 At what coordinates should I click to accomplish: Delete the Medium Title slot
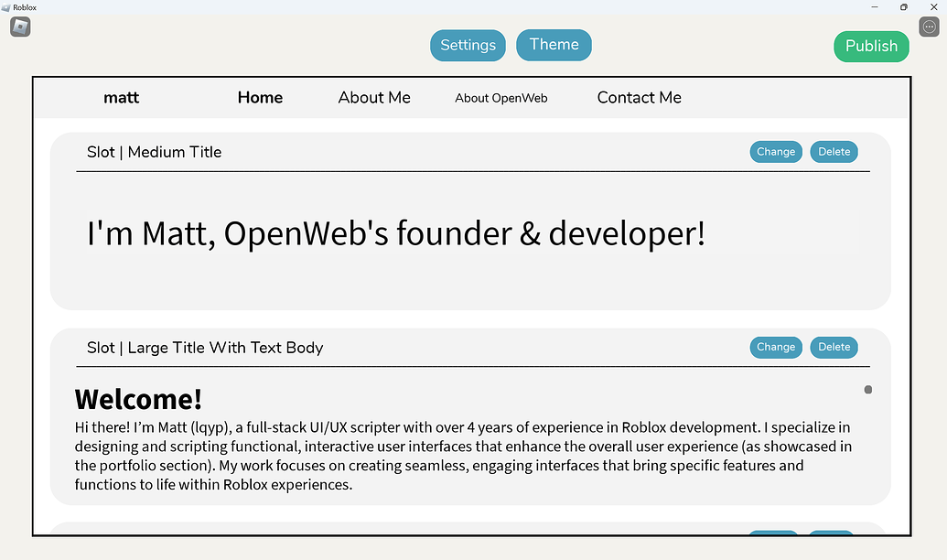[834, 151]
